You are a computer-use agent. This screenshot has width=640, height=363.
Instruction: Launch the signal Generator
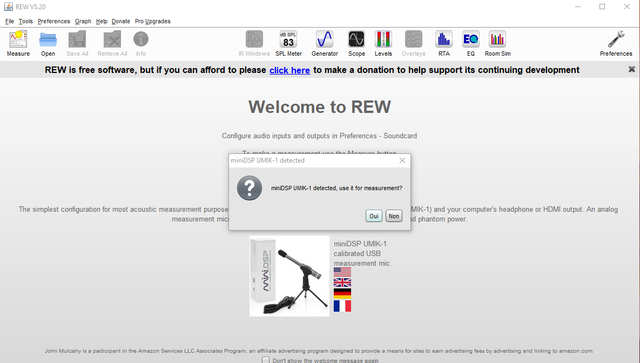point(324,43)
